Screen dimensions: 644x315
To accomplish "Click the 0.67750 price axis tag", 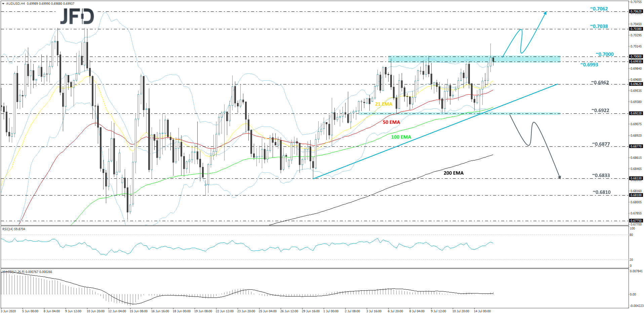I will pos(636,221).
